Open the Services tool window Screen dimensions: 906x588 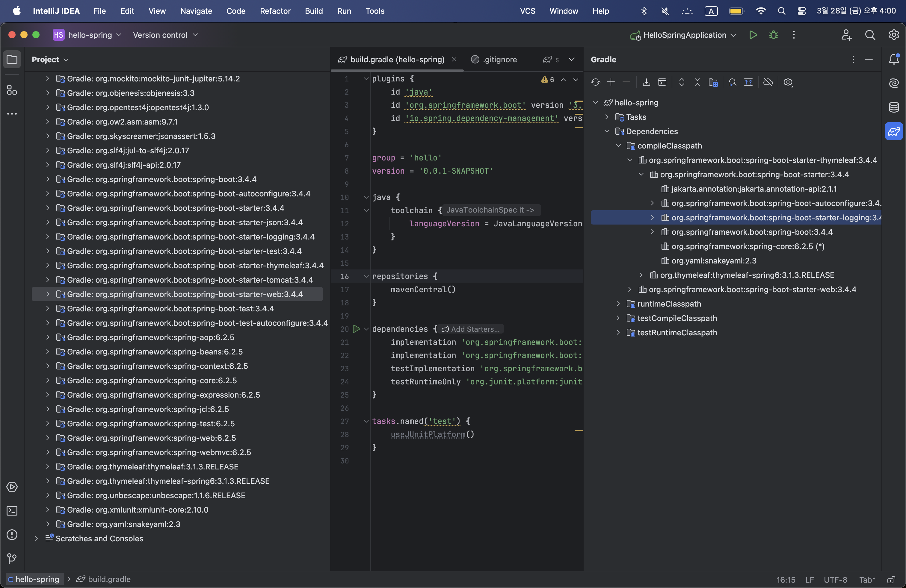pyautogui.click(x=12, y=487)
